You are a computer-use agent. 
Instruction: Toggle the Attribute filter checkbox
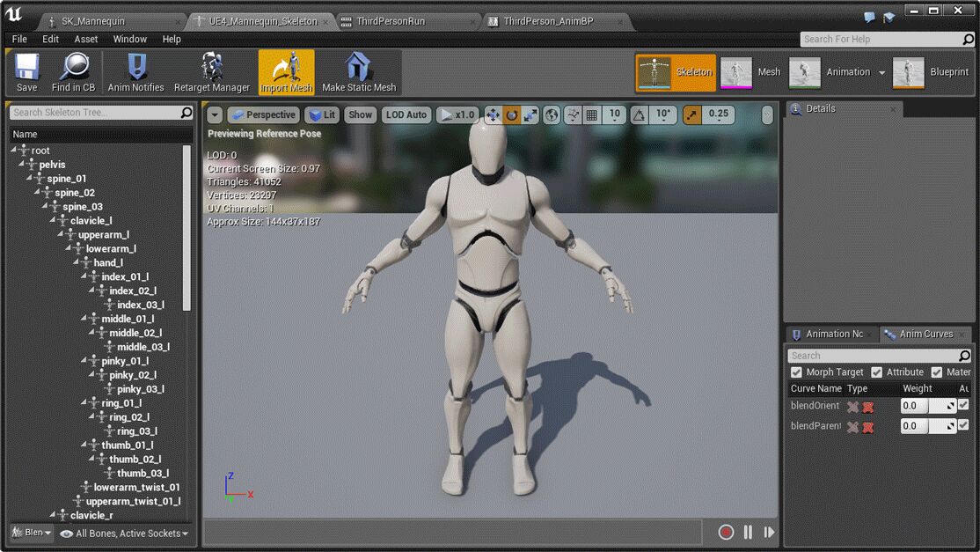pos(876,372)
